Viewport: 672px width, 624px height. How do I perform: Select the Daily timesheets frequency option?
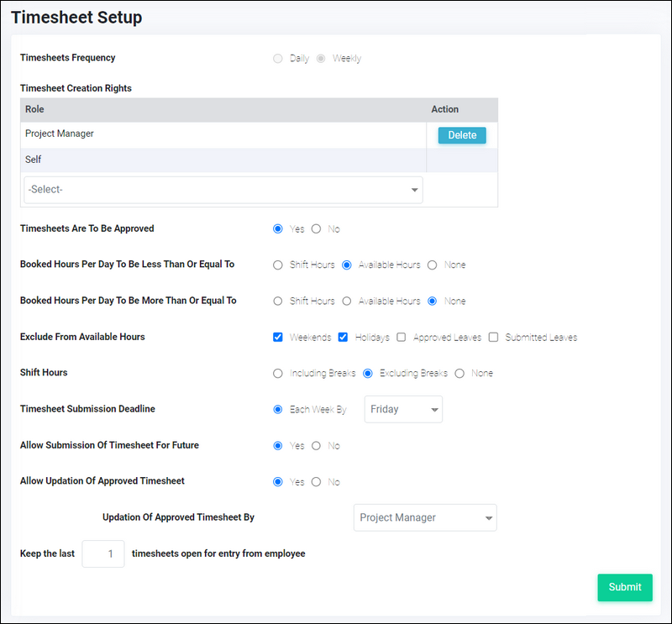(x=278, y=58)
